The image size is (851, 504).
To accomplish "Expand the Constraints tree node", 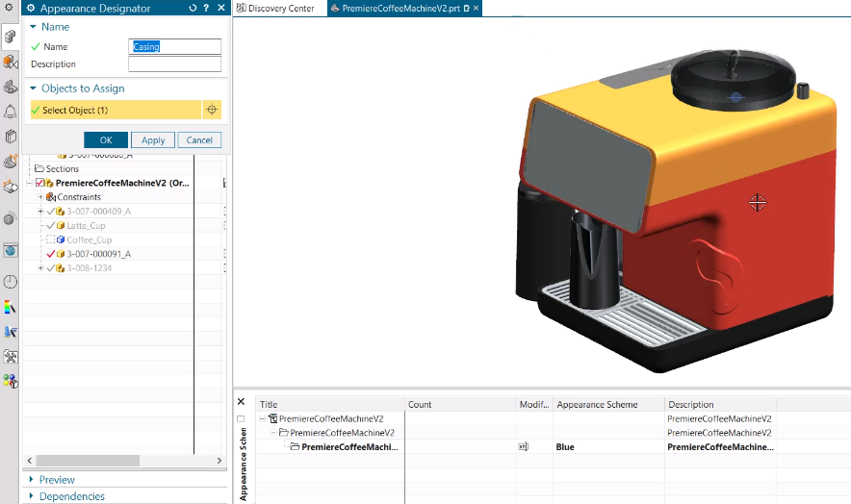I will pyautogui.click(x=40, y=197).
